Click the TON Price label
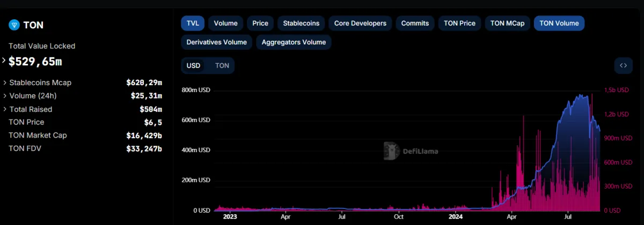Screen dimensions: 644x225 pyautogui.click(x=26, y=122)
